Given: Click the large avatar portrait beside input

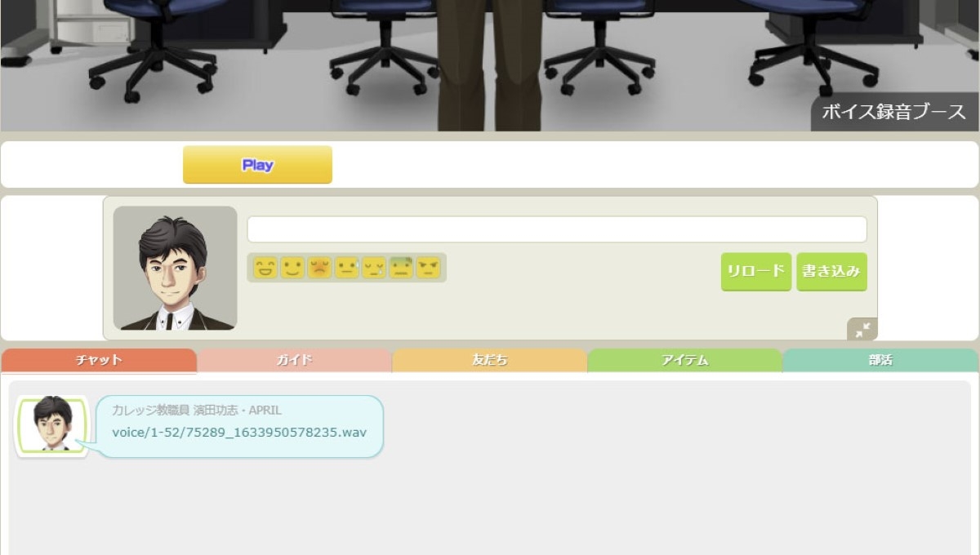Looking at the screenshot, I should (x=175, y=268).
